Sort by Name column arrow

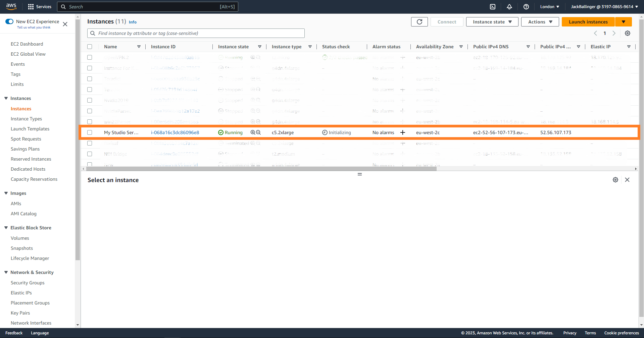[x=139, y=47]
